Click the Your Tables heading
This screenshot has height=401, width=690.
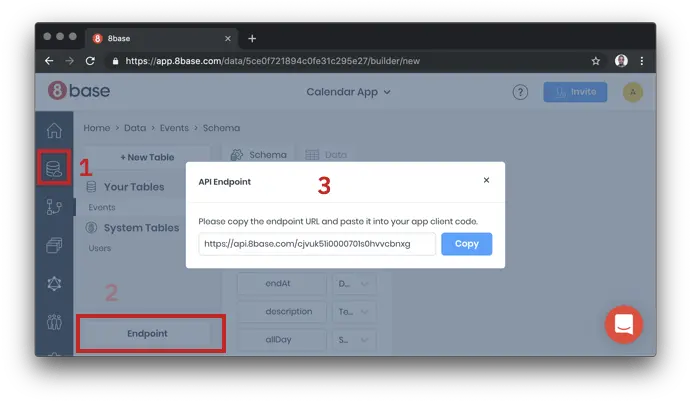(x=134, y=187)
